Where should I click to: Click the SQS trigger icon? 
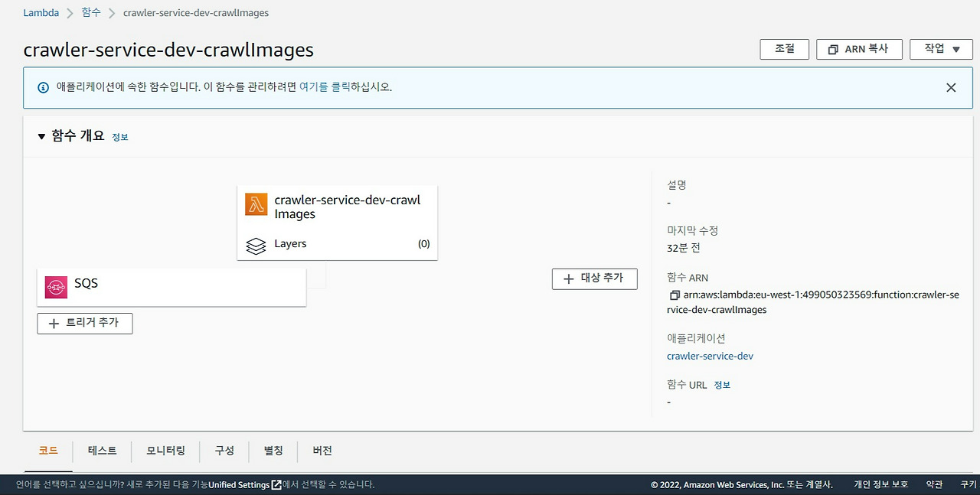tap(57, 285)
